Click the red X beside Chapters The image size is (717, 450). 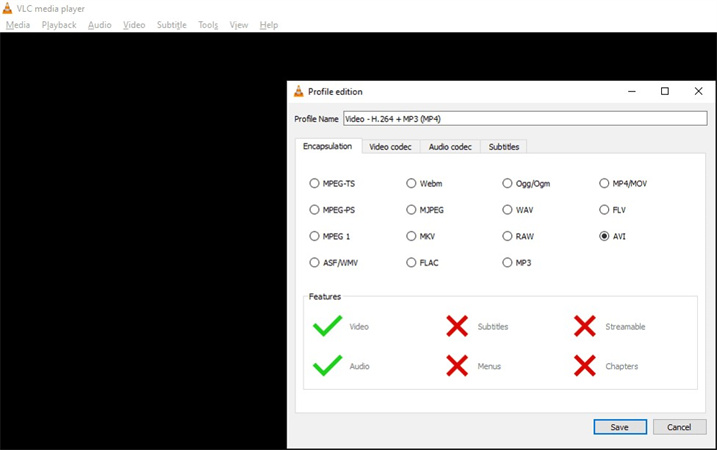pos(585,366)
